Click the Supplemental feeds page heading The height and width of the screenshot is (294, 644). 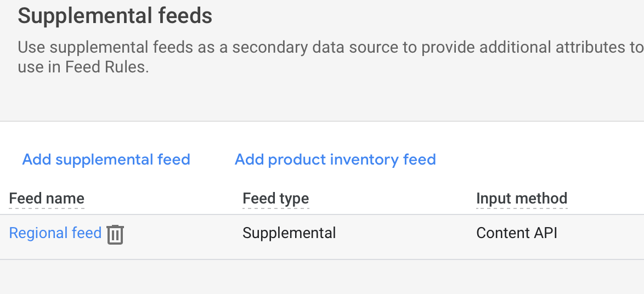115,15
